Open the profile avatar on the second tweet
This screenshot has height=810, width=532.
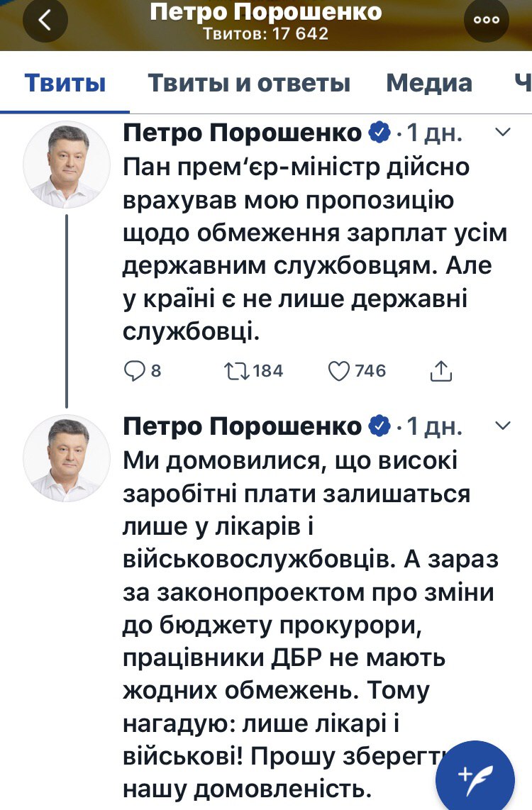tap(67, 457)
